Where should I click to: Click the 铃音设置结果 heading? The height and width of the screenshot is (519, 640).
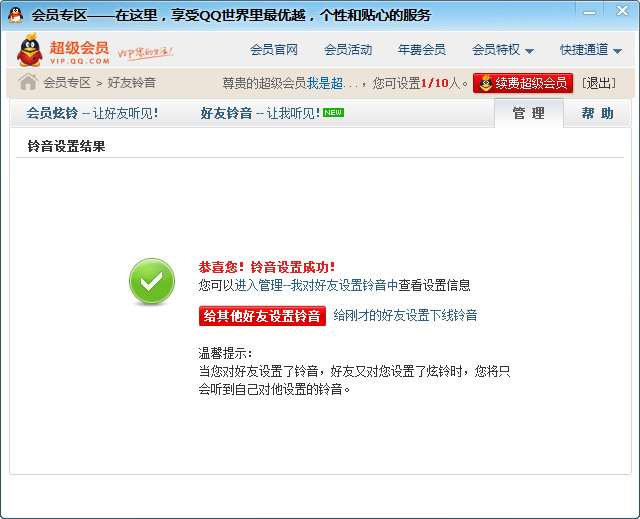pyautogui.click(x=66, y=146)
